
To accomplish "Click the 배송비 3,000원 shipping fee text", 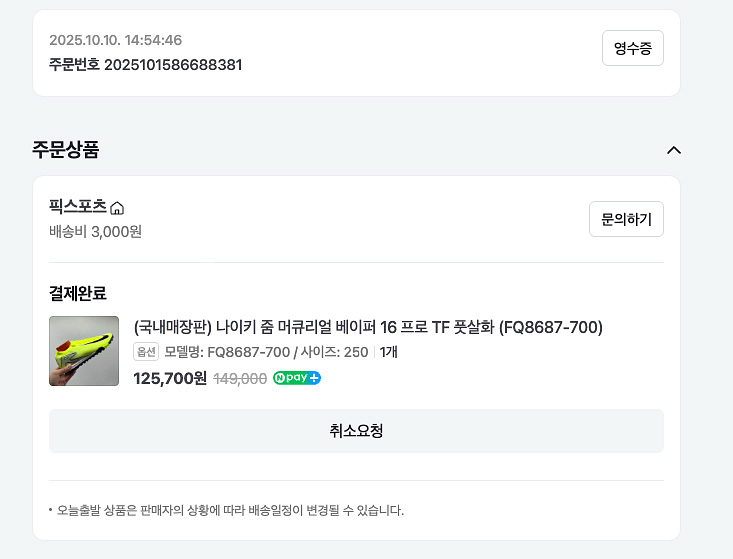I will click(95, 231).
